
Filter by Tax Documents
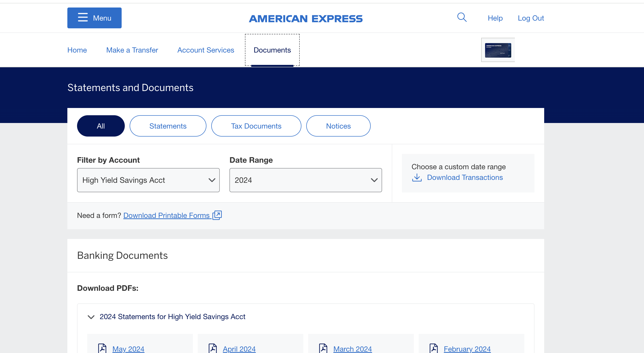pos(256,126)
